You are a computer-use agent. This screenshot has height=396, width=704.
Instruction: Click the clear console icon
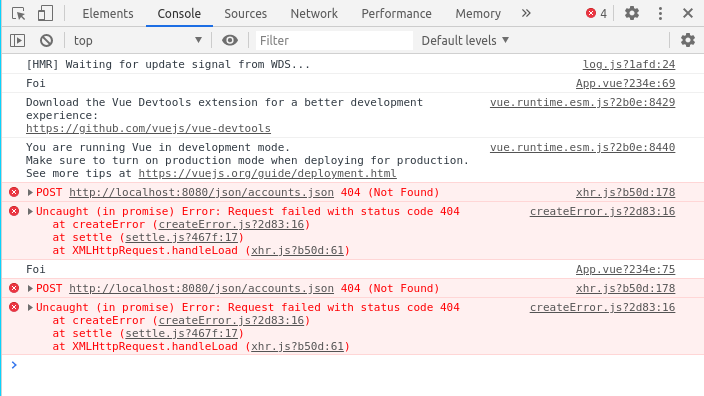(46, 40)
